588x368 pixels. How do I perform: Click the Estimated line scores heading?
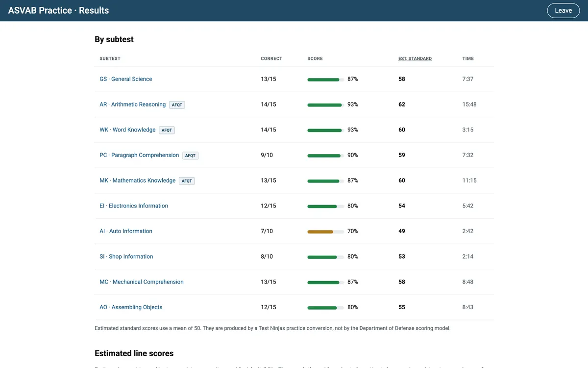coord(134,353)
